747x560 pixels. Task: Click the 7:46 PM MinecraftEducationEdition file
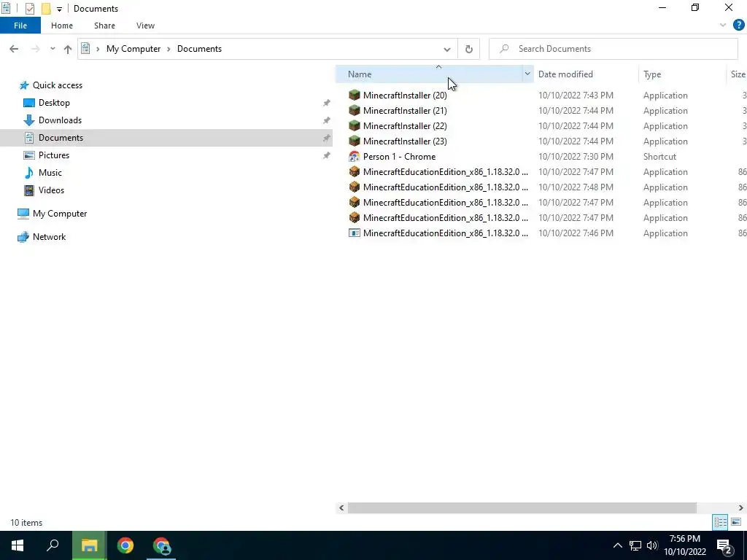click(445, 233)
